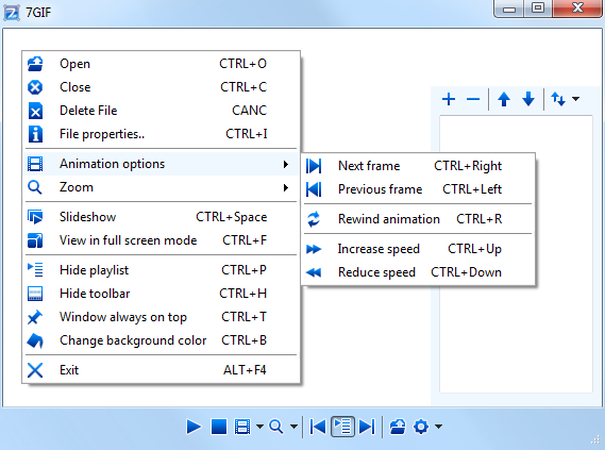This screenshot has height=450, width=605.
Task: Choose Reduce speed in submenu
Action: pyautogui.click(x=418, y=273)
